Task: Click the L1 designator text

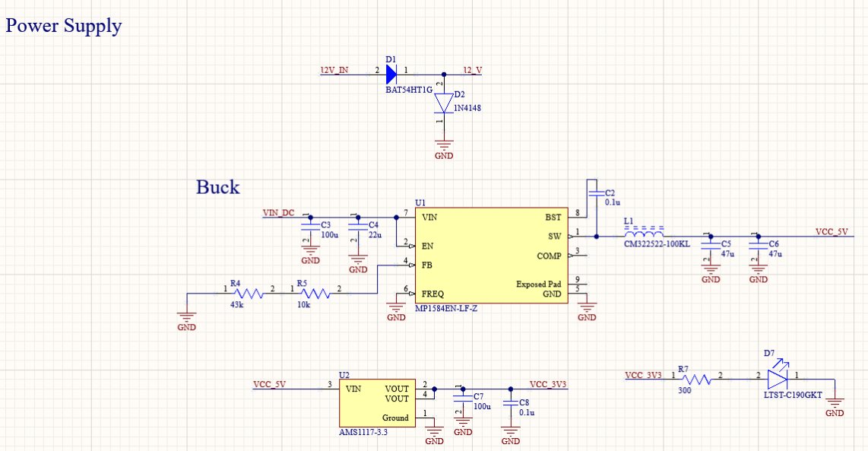Action: (x=629, y=221)
